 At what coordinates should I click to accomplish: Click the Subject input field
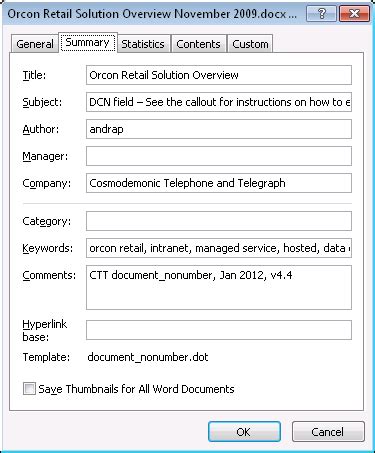219,102
